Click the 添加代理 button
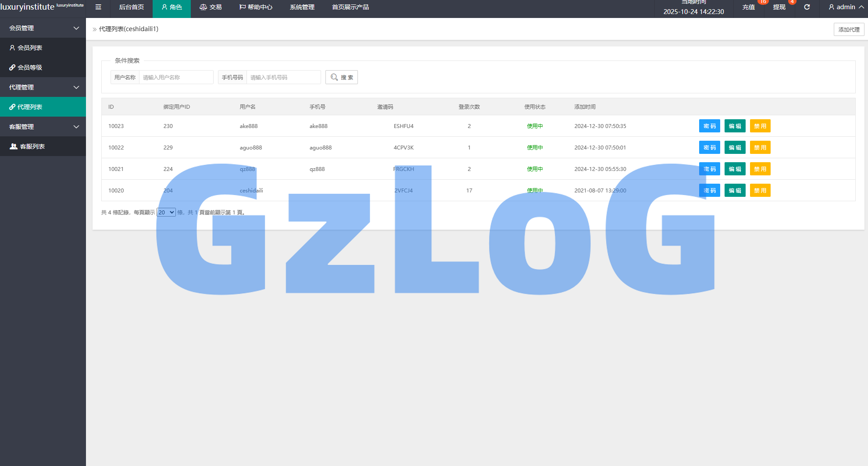The image size is (868, 466). pyautogui.click(x=849, y=29)
